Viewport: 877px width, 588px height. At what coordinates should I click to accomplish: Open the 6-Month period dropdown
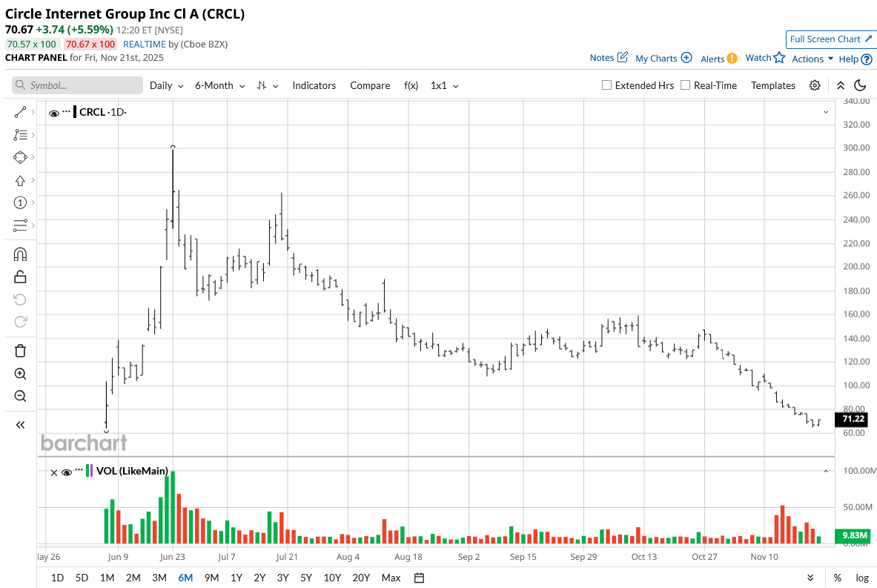pos(220,85)
